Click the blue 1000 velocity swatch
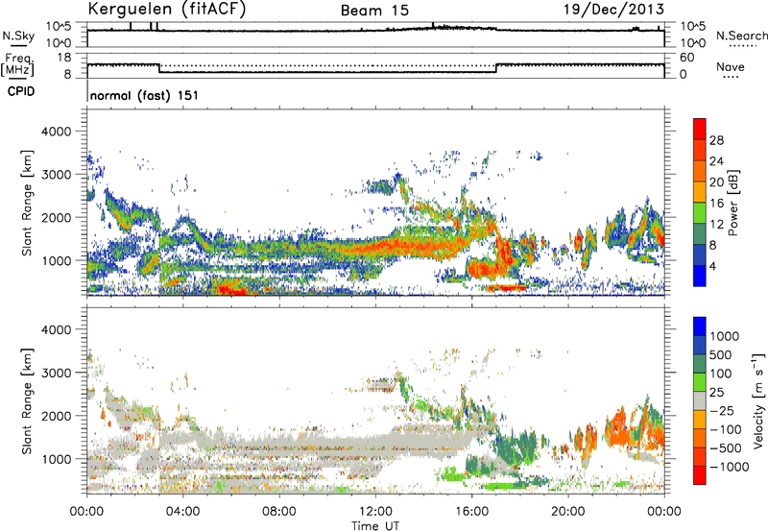 700,326
